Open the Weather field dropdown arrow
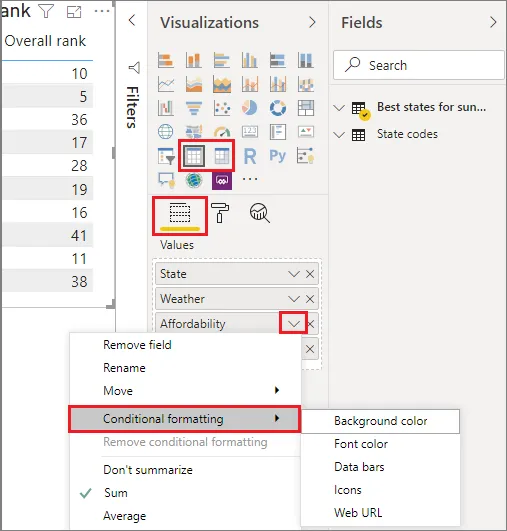Screen dimensions: 507x531 click(294, 299)
